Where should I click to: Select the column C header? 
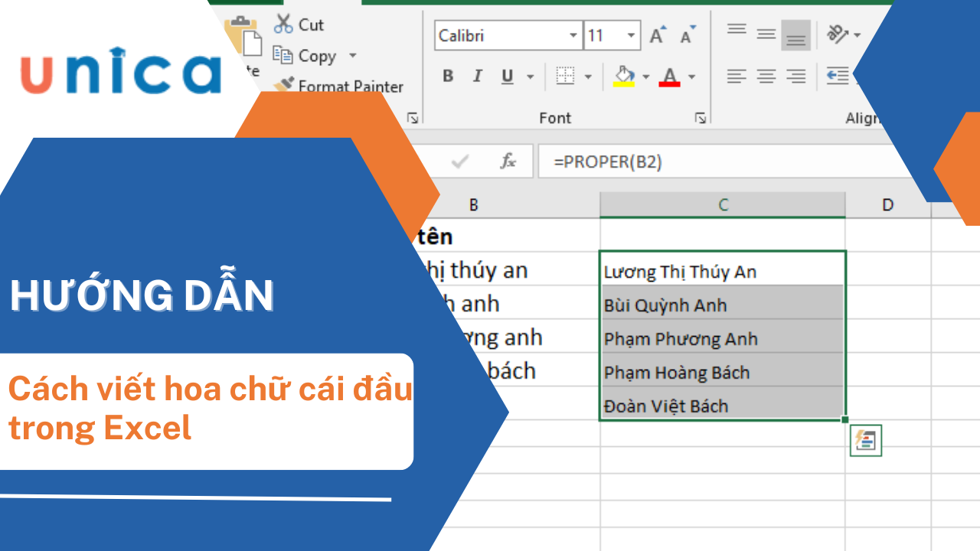[x=723, y=204]
